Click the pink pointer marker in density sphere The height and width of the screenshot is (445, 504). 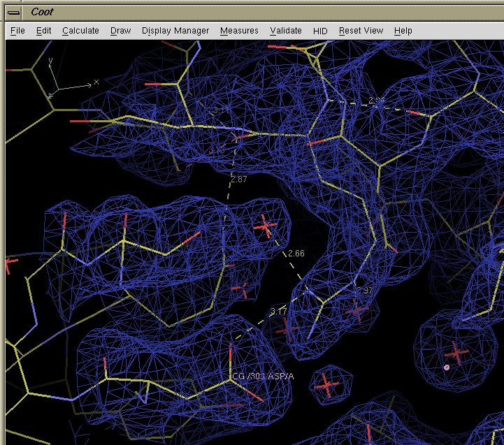coord(447,367)
